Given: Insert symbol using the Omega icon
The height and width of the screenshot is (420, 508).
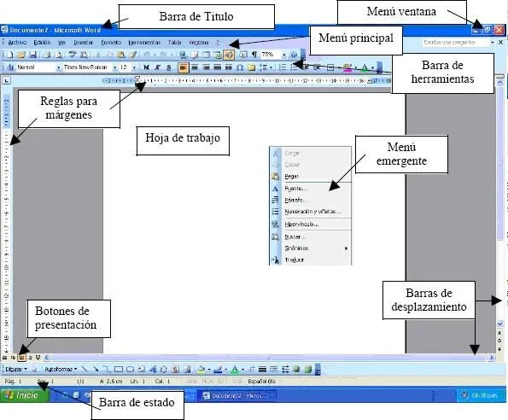Looking at the screenshot, I should [240, 67].
